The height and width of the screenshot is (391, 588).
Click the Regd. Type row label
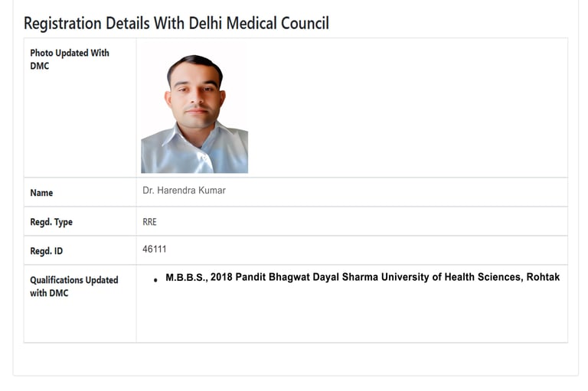[51, 222]
